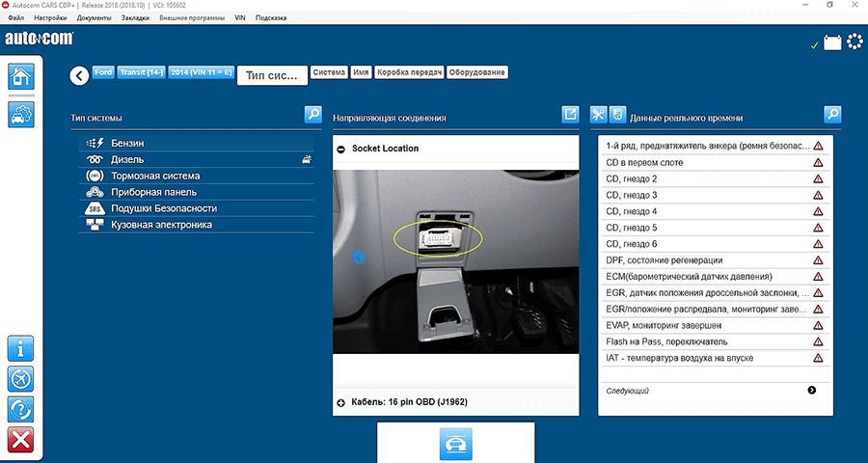Viewport: 868px width, 463px height.
Task: Click warning icon beside CD в первом слоте
Action: point(818,163)
